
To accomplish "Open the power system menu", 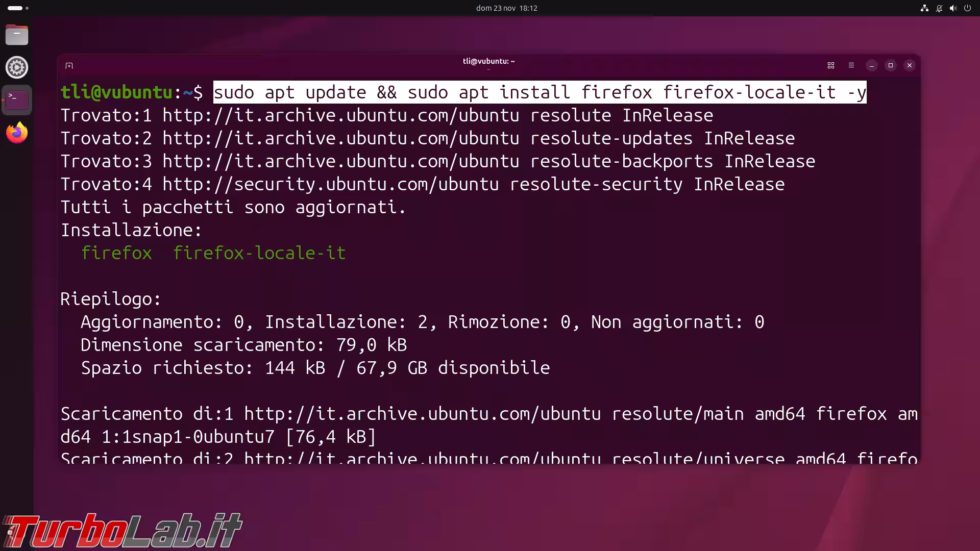I will pos(967,8).
